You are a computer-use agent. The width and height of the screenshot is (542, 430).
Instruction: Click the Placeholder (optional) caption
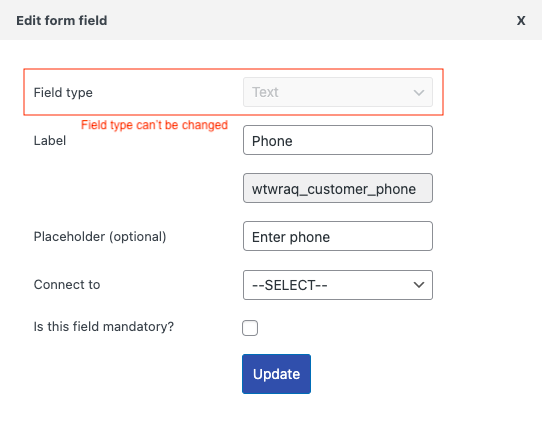[x=100, y=237]
